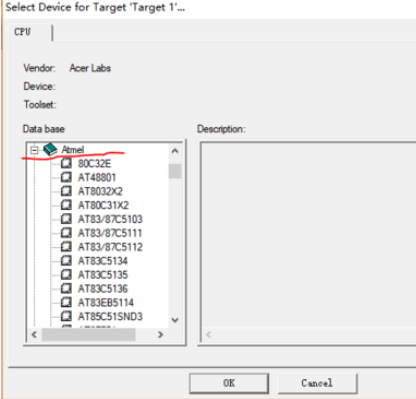This screenshot has width=416, height=399.
Task: Select the AT85C51SND3 chip icon
Action: coord(66,316)
